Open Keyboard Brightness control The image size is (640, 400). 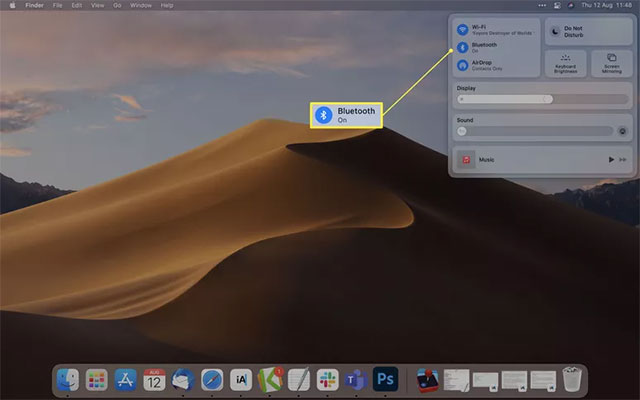coord(566,62)
